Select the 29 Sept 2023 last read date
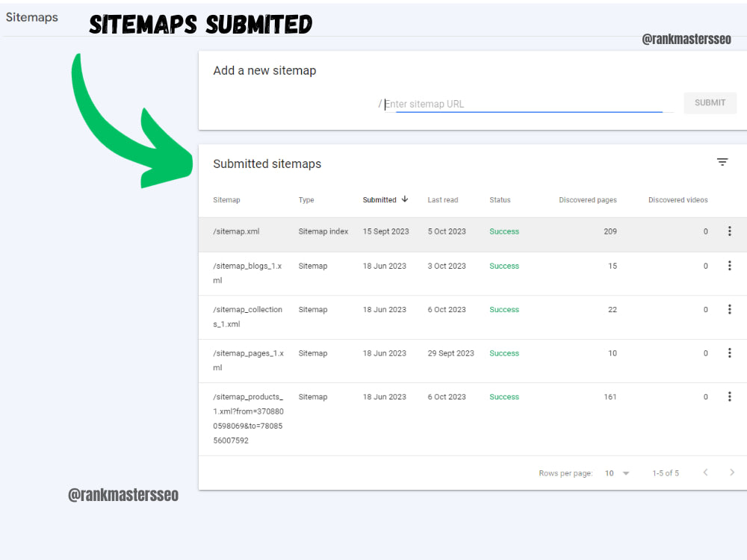This screenshot has height=560, width=747. tap(450, 353)
